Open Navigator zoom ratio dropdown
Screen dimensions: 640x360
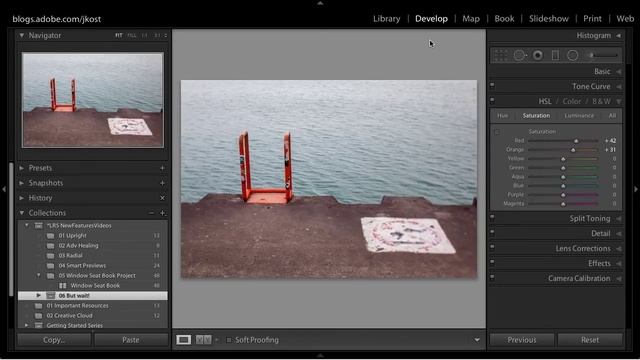pos(165,36)
